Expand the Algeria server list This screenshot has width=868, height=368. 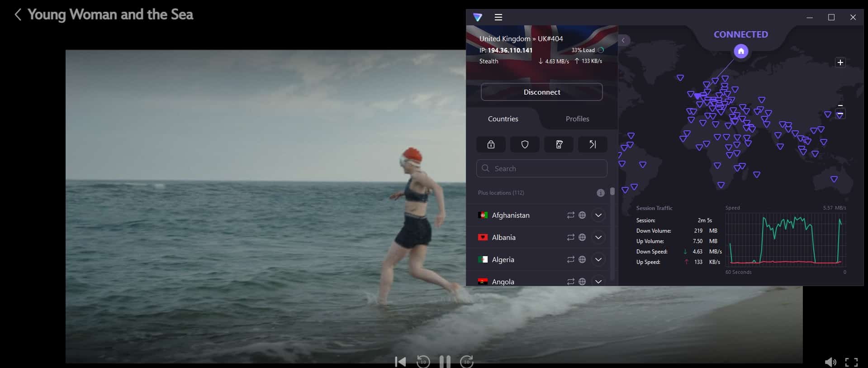tap(598, 259)
